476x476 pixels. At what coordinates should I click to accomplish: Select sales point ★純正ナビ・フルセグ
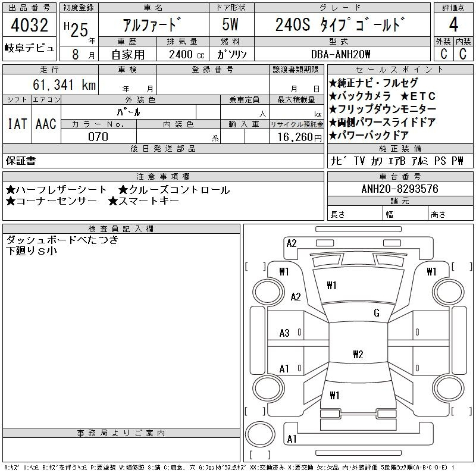[374, 83]
